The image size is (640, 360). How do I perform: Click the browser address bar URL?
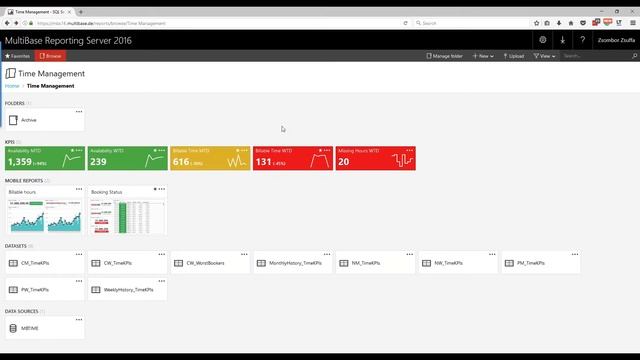(x=101, y=23)
